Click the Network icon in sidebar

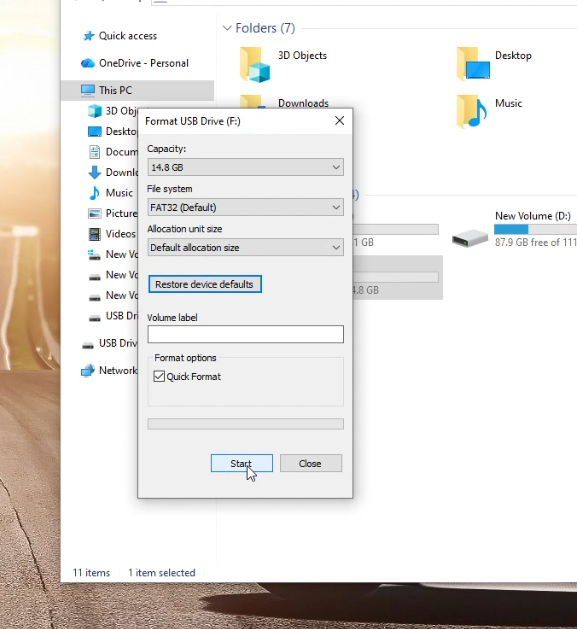pos(88,371)
